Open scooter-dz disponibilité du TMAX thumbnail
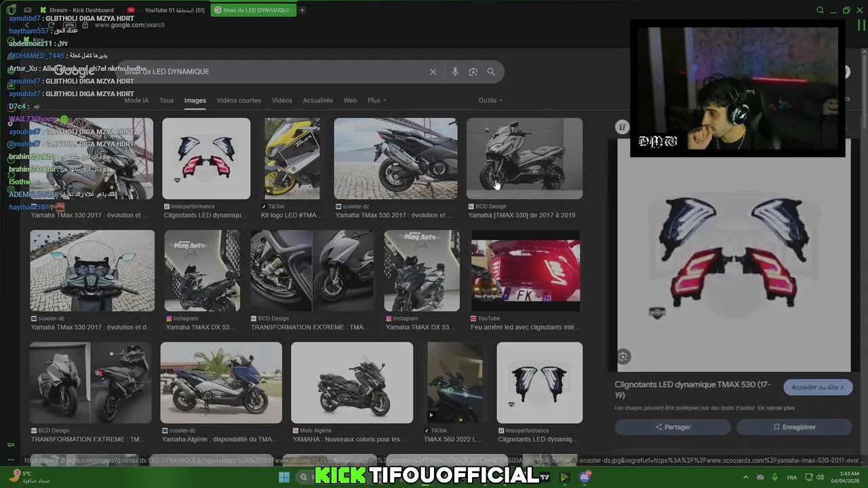The height and width of the screenshot is (488, 868). 221,383
